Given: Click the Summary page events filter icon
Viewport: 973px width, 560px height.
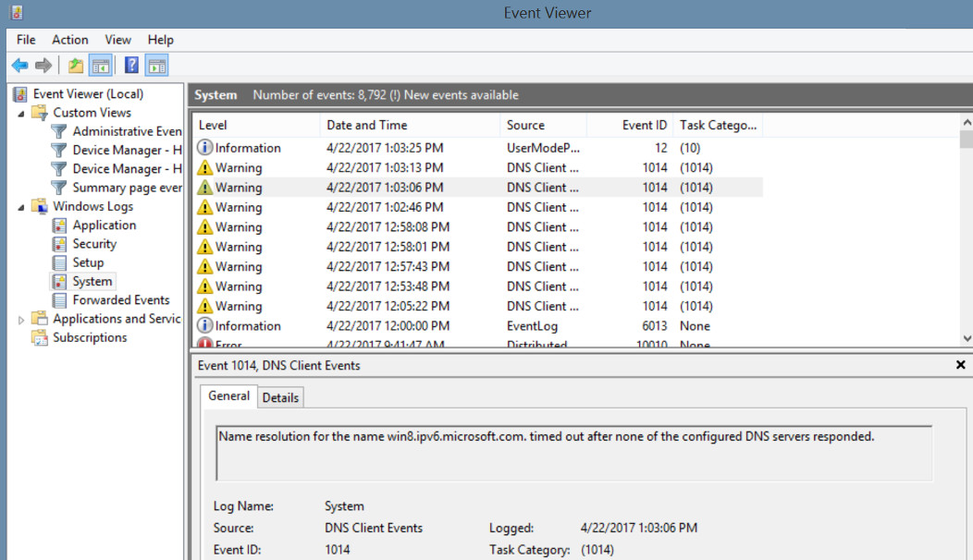Looking at the screenshot, I should (x=59, y=188).
